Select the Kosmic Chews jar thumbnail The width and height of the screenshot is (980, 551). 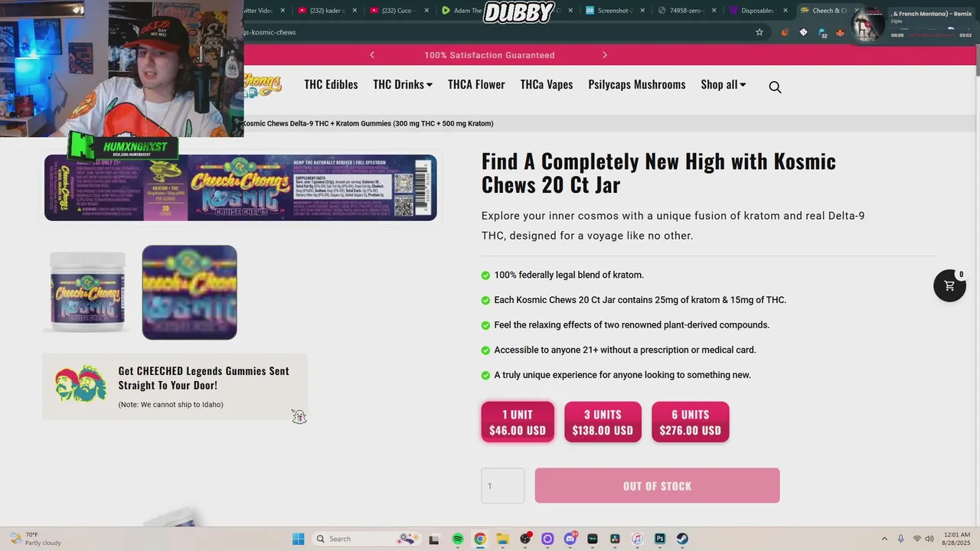click(87, 292)
